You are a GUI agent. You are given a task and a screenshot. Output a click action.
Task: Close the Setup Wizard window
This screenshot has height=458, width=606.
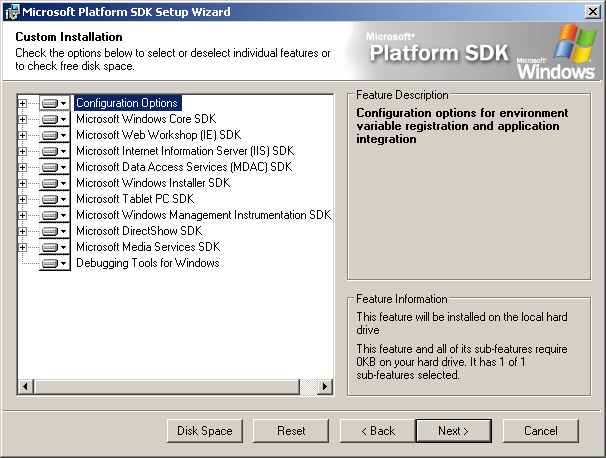[x=592, y=12]
